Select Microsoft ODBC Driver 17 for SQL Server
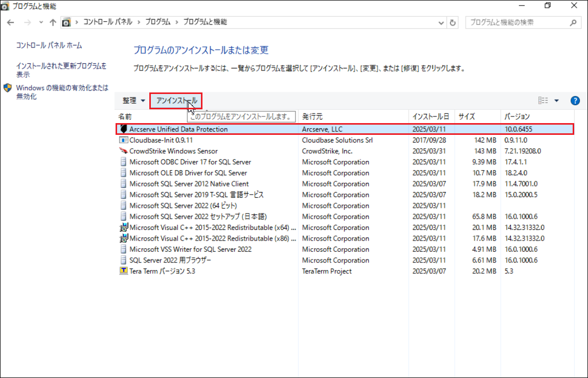Viewport: 588px width, 378px height. point(190,162)
